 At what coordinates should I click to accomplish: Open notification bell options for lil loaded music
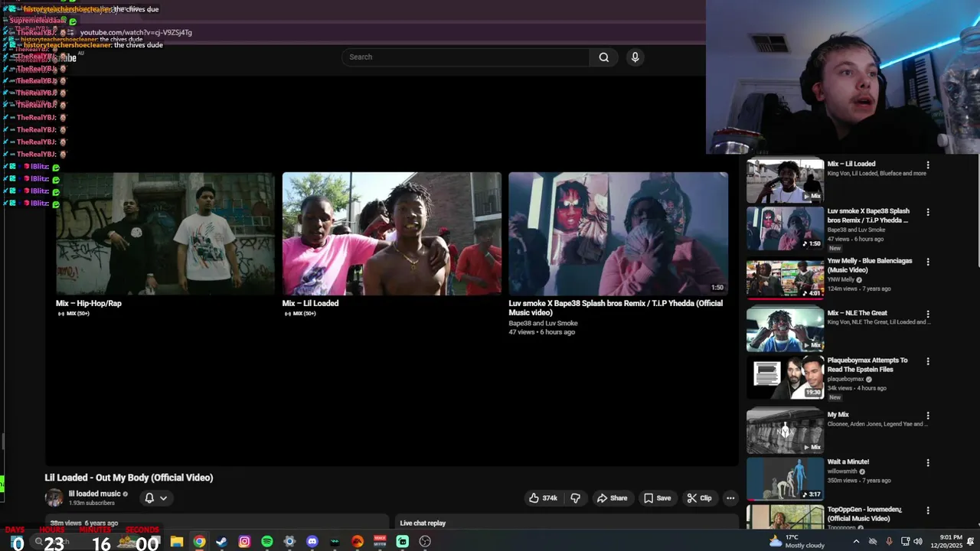coord(155,498)
